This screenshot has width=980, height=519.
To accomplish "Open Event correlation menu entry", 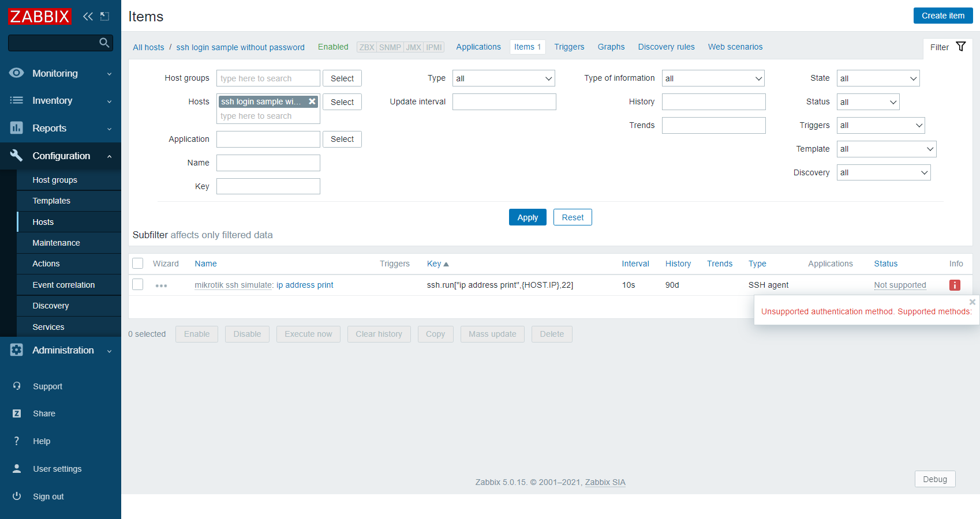I will click(x=69, y=285).
